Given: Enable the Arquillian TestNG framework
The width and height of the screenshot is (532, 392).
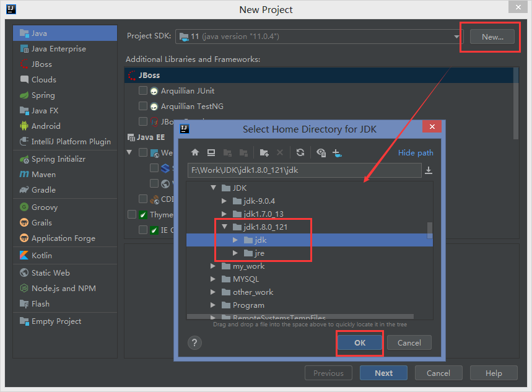Looking at the screenshot, I should tap(143, 105).
